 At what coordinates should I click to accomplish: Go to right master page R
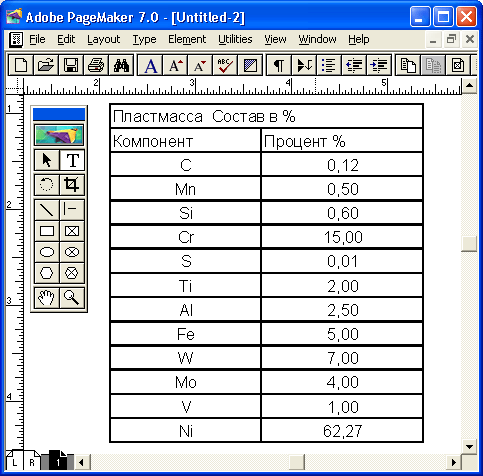[x=32, y=462]
